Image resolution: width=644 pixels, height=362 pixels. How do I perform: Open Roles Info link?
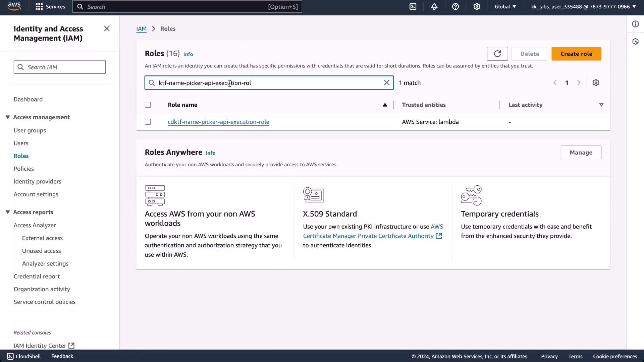pyautogui.click(x=188, y=54)
